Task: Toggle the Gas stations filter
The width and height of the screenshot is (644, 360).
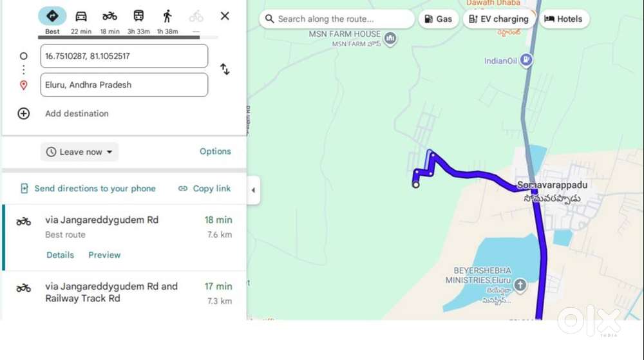Action: [x=439, y=19]
